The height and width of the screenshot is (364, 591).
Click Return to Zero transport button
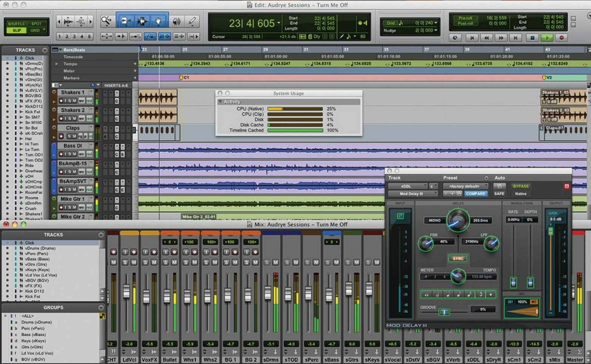click(x=472, y=38)
